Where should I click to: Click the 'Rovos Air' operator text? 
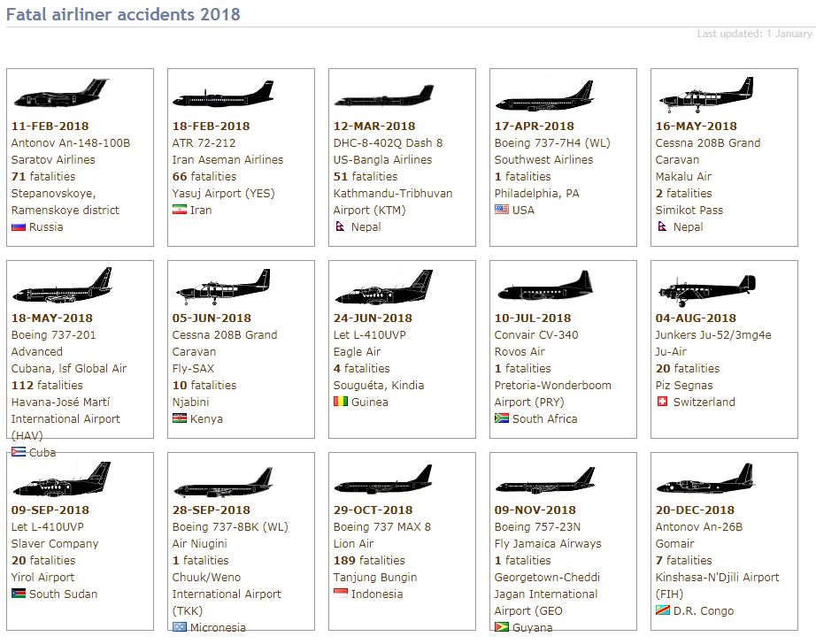pyautogui.click(x=520, y=352)
